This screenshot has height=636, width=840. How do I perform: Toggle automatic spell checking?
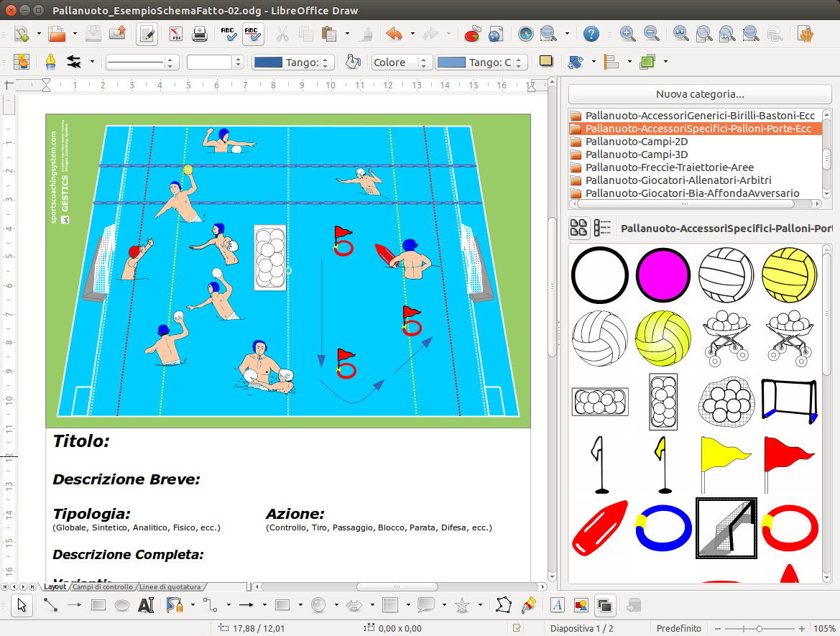252,34
